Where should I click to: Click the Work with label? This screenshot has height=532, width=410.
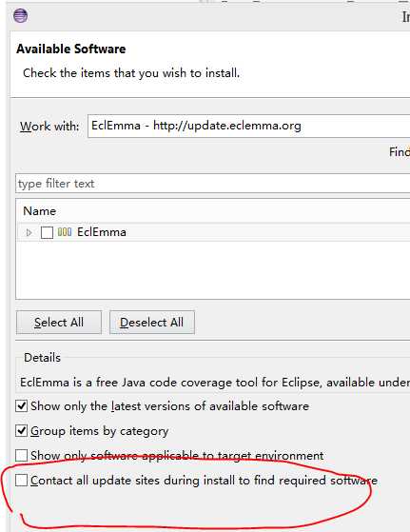(49, 127)
